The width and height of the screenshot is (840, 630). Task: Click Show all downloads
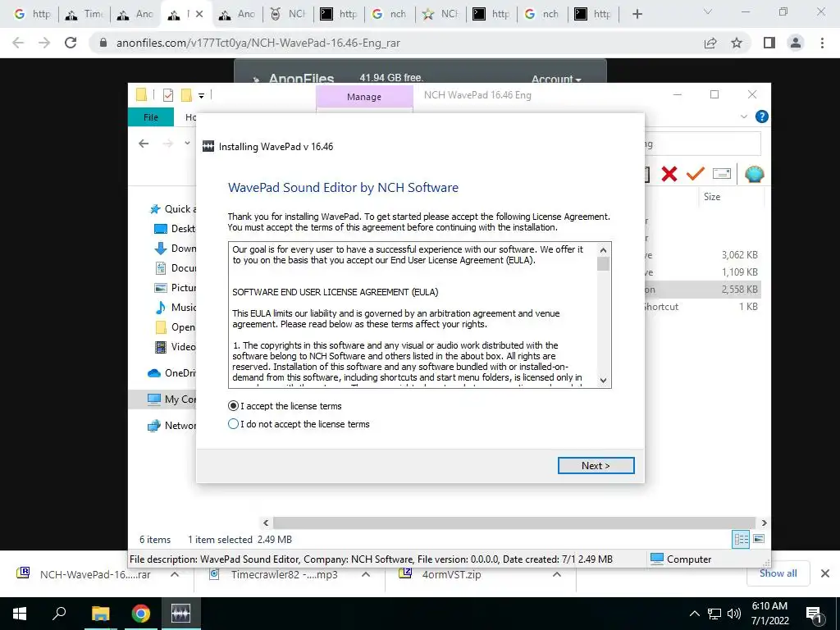coord(778,573)
